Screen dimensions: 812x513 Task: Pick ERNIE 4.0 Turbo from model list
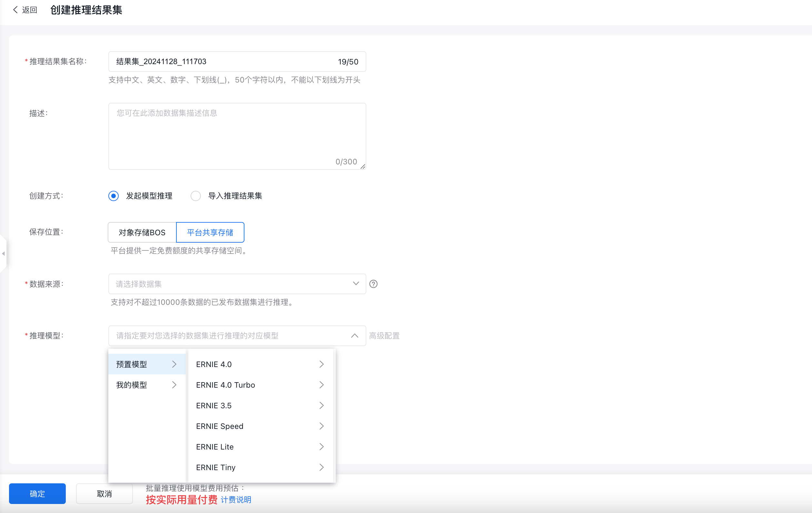260,385
